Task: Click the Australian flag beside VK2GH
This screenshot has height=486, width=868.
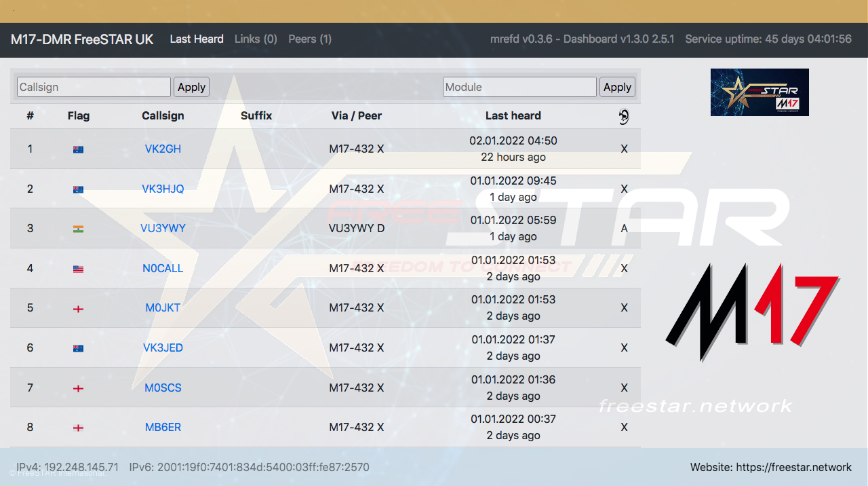Action: click(x=79, y=149)
